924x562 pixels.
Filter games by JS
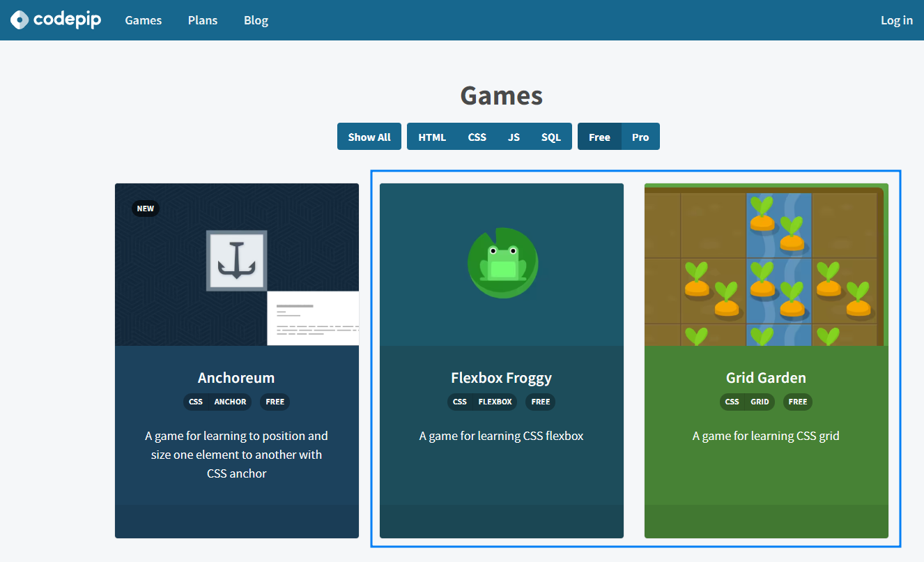coord(514,137)
